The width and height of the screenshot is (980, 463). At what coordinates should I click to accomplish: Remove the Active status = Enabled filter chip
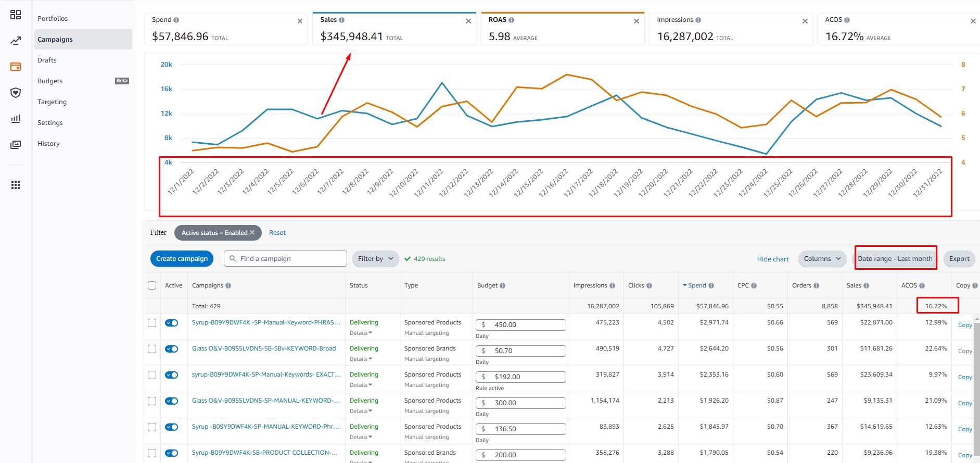click(x=252, y=232)
